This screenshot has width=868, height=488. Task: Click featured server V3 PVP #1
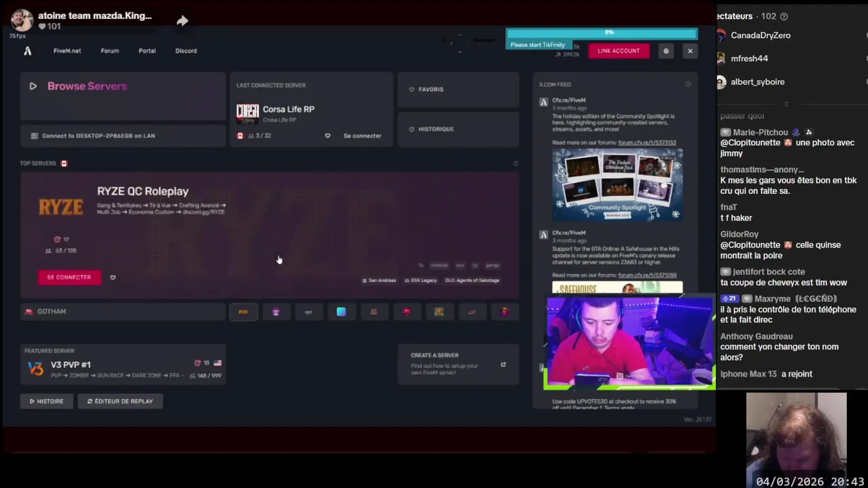123,365
